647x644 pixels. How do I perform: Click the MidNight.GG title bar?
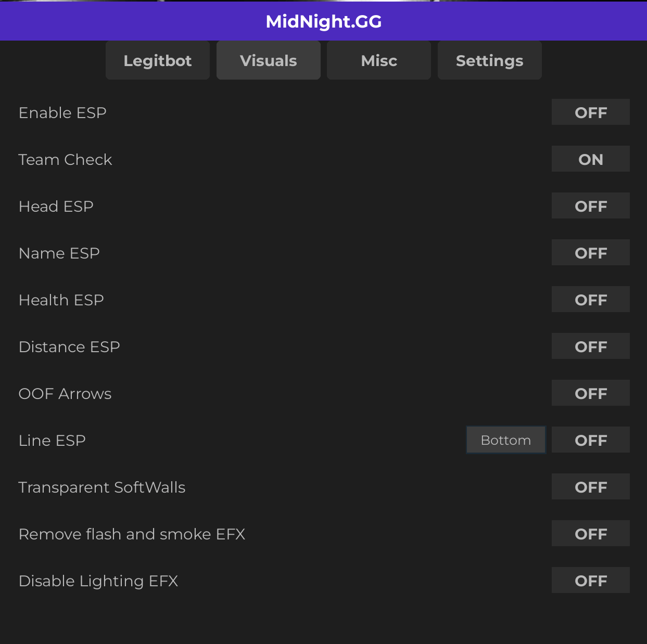pyautogui.click(x=323, y=21)
